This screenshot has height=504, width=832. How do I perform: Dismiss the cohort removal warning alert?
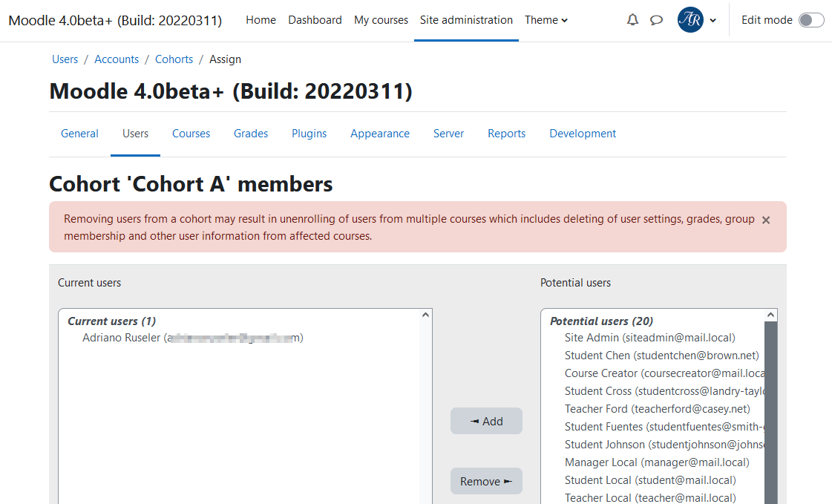pyautogui.click(x=766, y=220)
